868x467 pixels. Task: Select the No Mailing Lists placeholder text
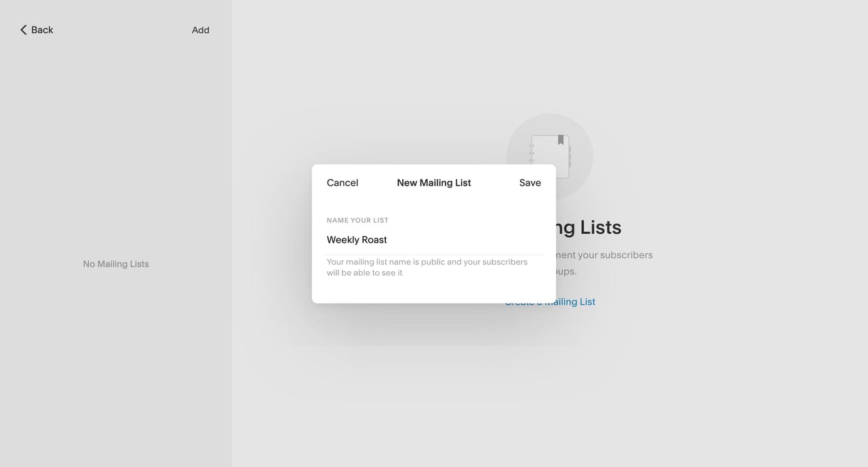point(115,264)
